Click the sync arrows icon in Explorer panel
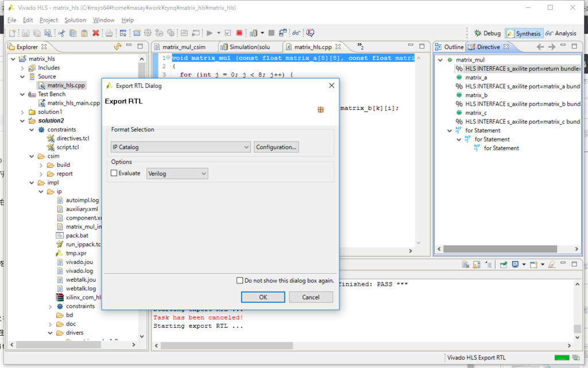 117,47
